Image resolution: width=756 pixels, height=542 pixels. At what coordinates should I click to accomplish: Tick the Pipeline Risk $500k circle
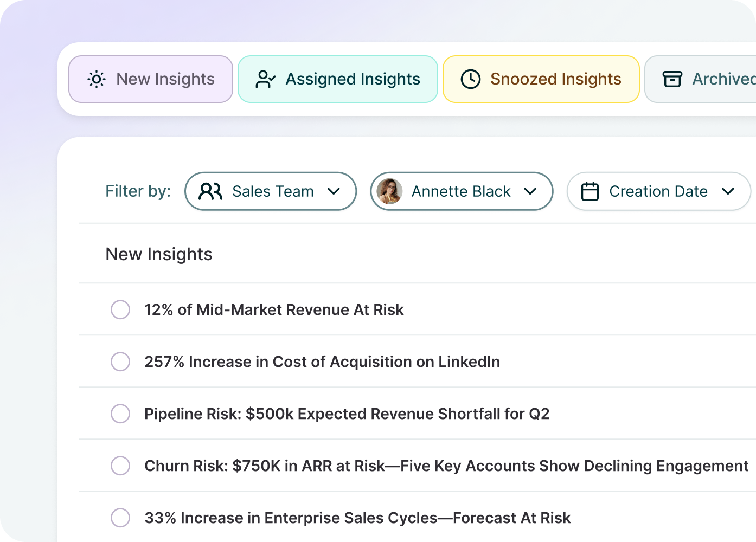[x=120, y=414]
